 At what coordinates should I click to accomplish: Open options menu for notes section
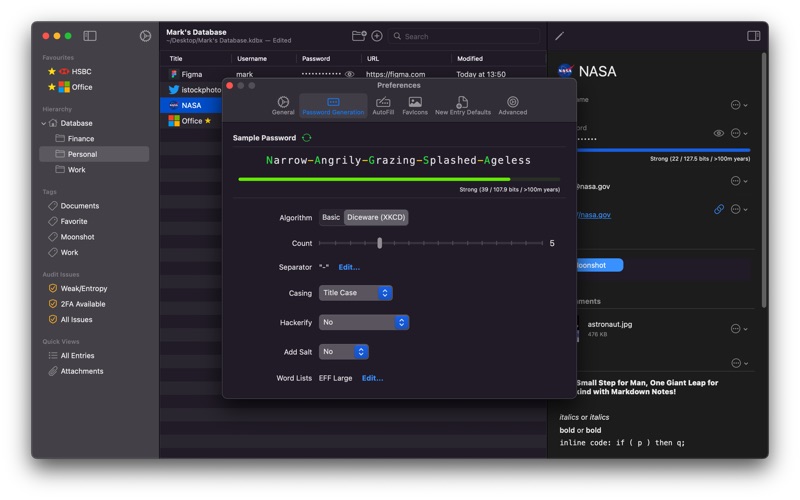(739, 363)
